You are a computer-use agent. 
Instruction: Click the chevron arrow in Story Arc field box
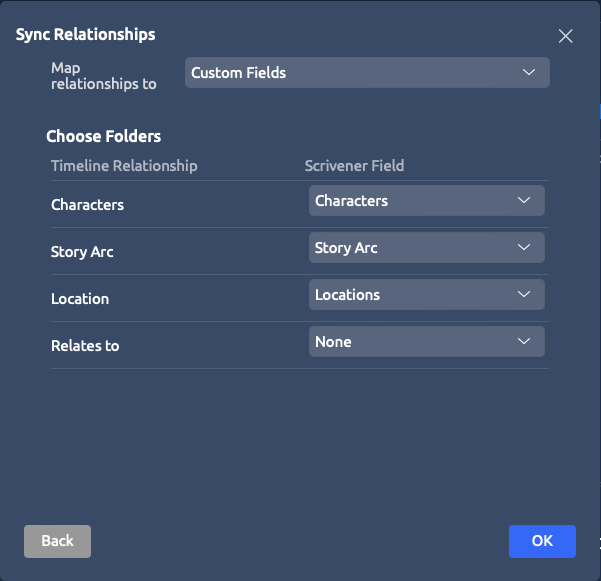pyautogui.click(x=524, y=247)
